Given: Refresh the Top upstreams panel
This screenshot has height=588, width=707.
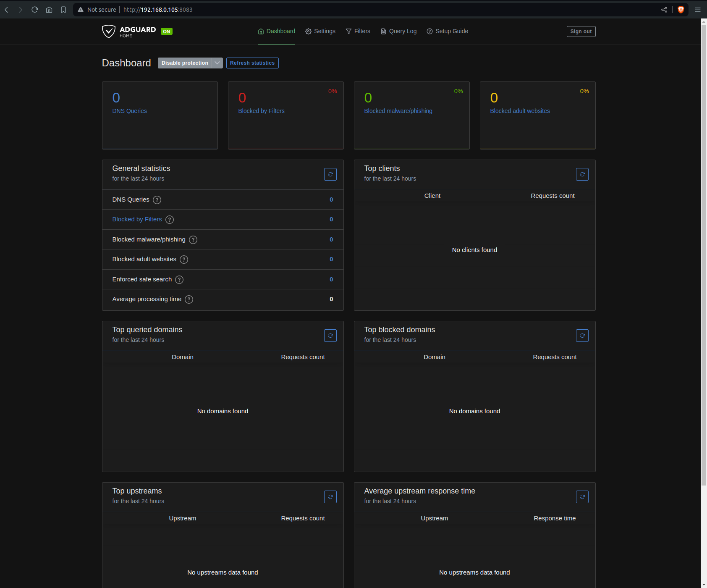Looking at the screenshot, I should 330,497.
